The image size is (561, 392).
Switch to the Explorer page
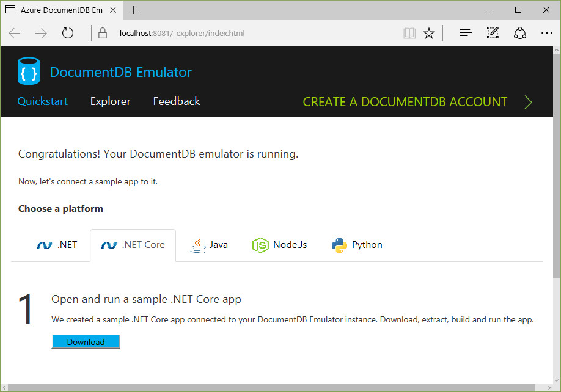(110, 101)
